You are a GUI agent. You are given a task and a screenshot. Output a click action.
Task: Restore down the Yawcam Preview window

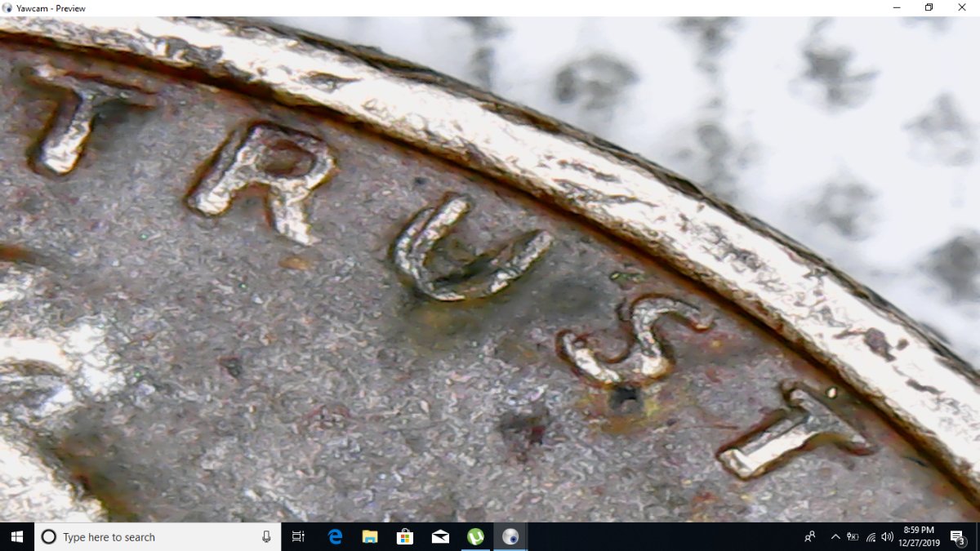[929, 7]
